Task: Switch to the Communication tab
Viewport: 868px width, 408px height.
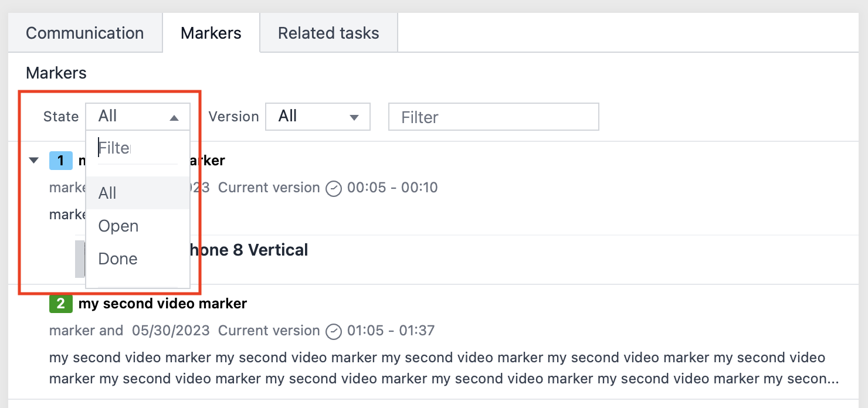Action: point(84,33)
